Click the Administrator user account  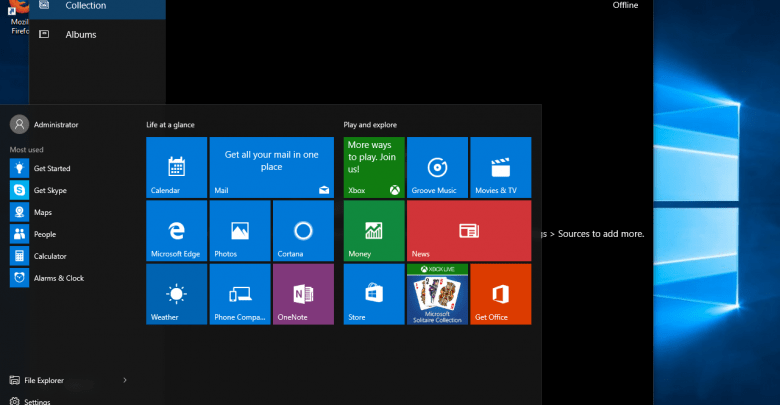click(x=45, y=124)
